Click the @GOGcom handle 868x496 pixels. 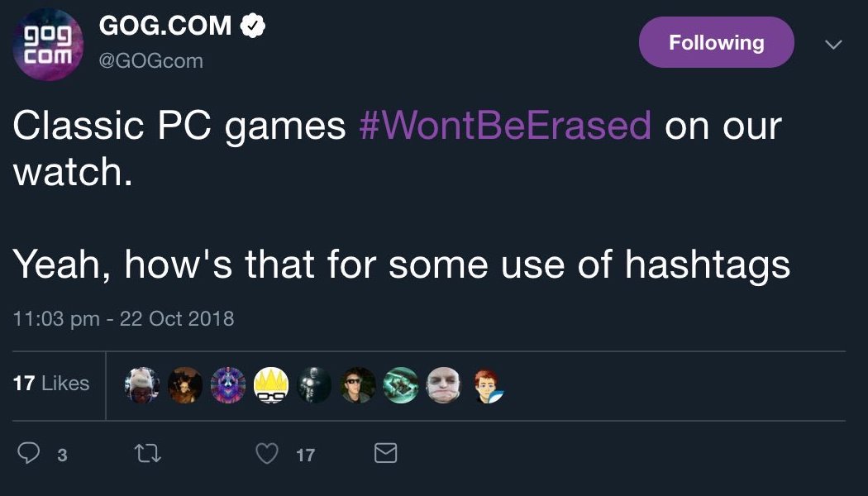click(x=150, y=62)
